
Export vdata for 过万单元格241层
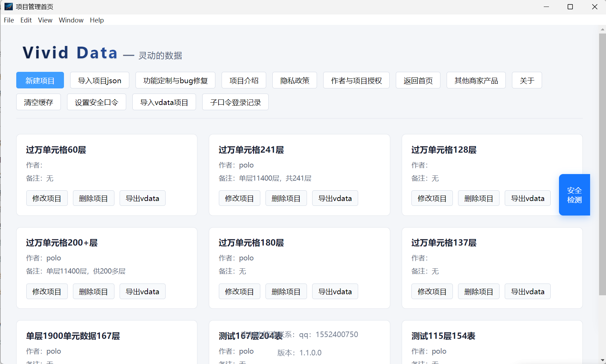tap(335, 198)
